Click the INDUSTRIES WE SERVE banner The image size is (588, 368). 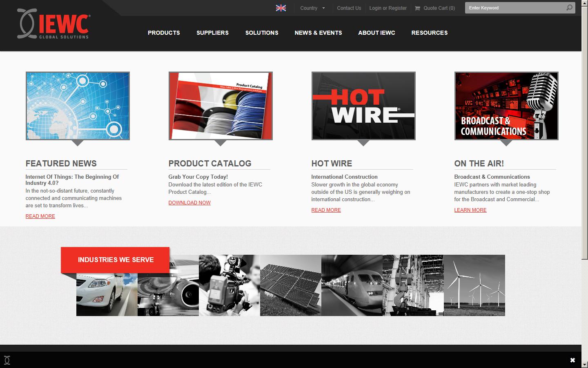[116, 260]
